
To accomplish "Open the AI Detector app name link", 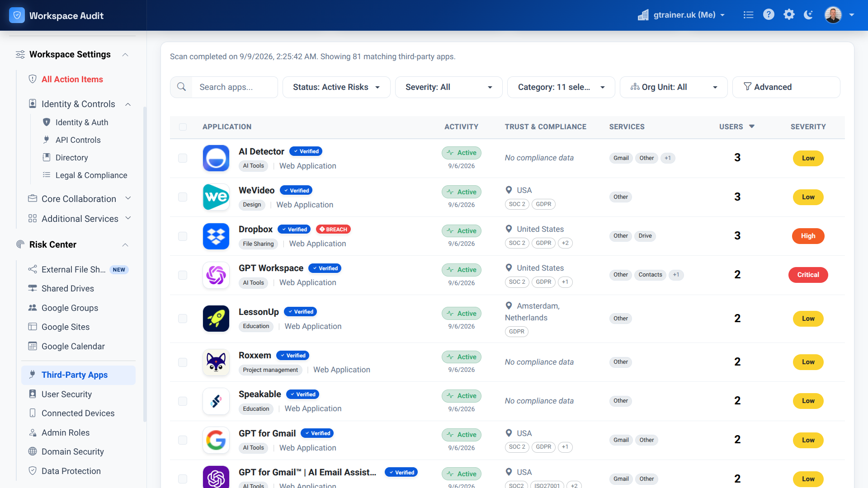I will (x=261, y=151).
